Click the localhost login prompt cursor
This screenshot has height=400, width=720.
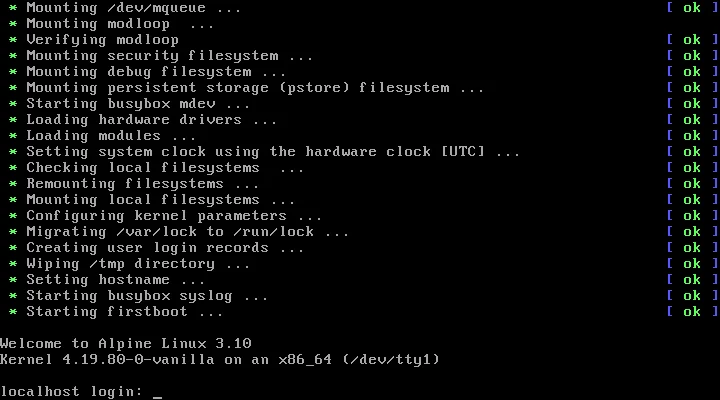click(157, 392)
